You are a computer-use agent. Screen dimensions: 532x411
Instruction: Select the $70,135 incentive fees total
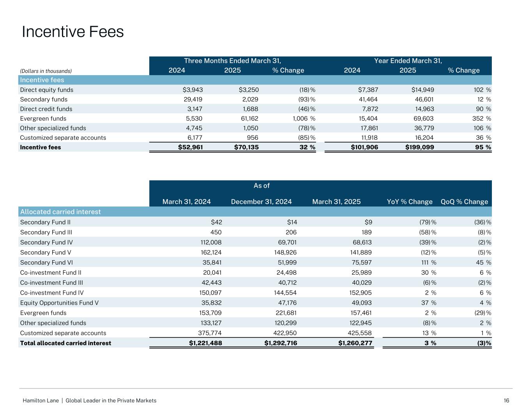[246, 147]
